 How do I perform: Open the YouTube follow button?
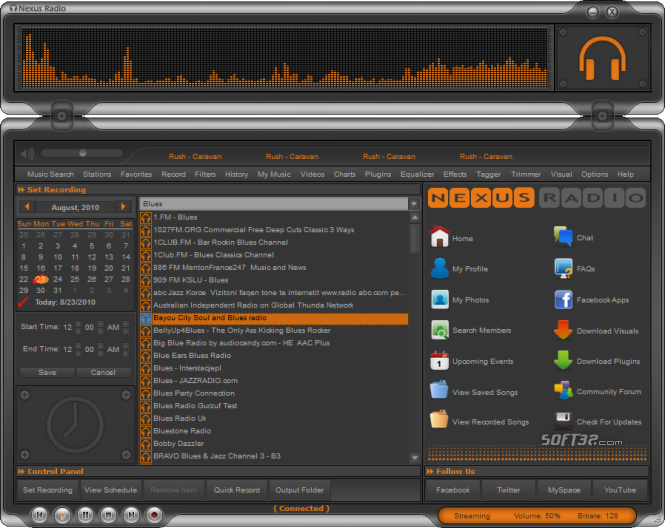point(620,490)
